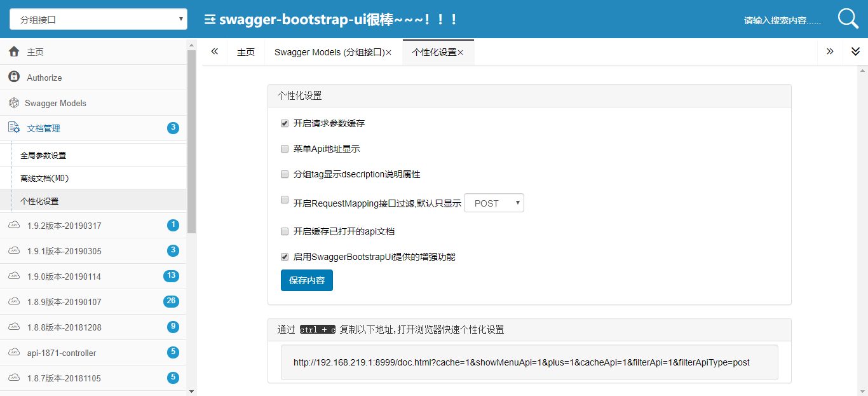Click the search input field
Screen dimensions: 868x396
(783, 20)
